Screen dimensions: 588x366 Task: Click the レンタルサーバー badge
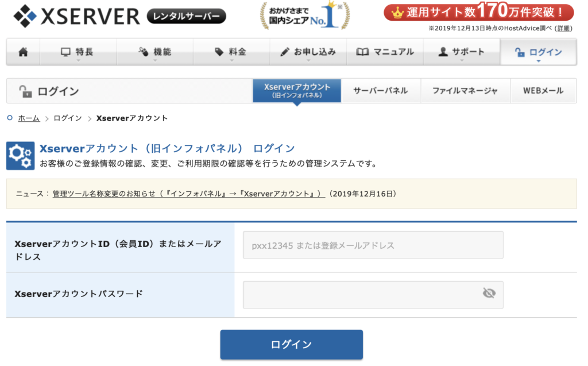187,16
